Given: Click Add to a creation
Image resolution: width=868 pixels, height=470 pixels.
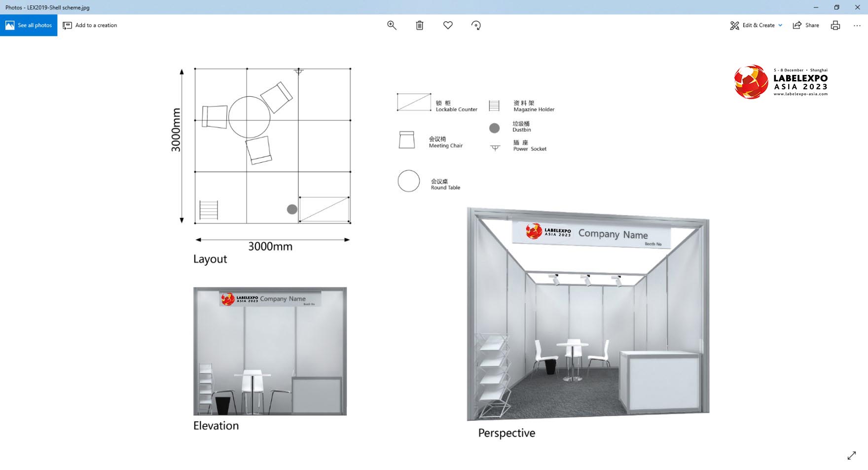Looking at the screenshot, I should coord(90,25).
